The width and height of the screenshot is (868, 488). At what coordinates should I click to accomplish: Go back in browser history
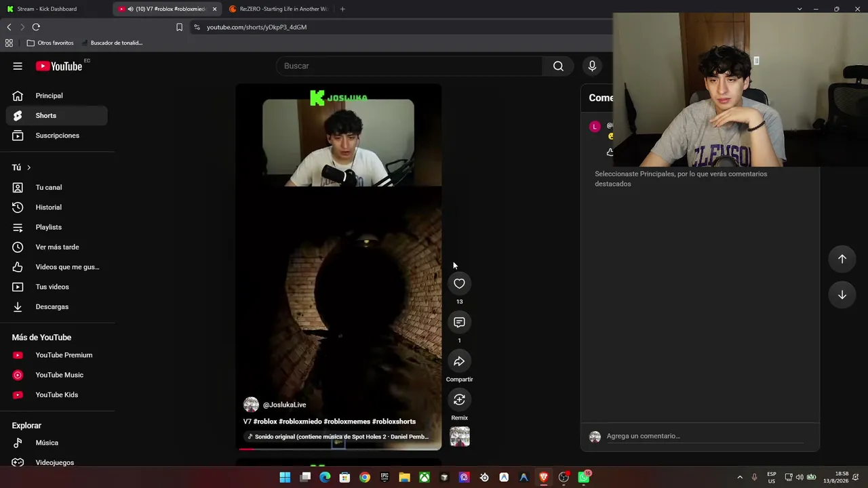coord(9,27)
